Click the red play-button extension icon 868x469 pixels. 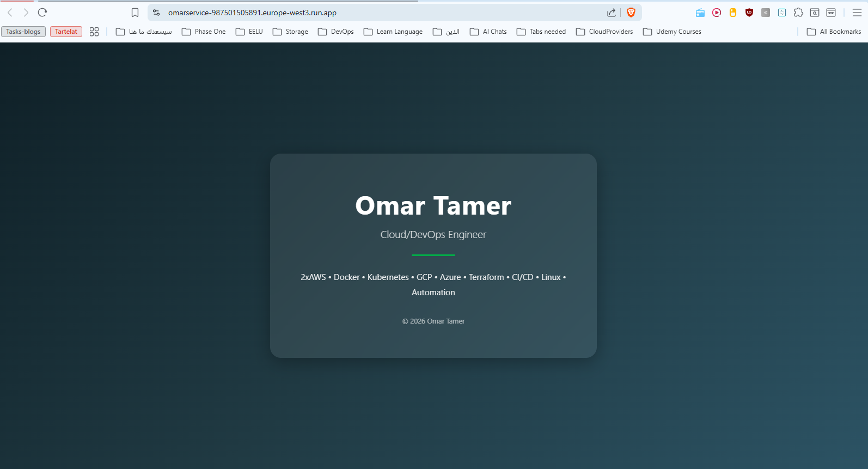pyautogui.click(x=717, y=13)
